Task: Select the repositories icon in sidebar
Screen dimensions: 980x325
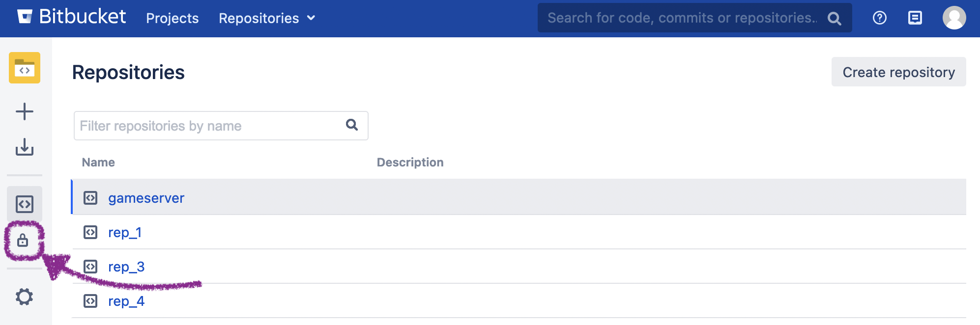Action: click(25, 204)
